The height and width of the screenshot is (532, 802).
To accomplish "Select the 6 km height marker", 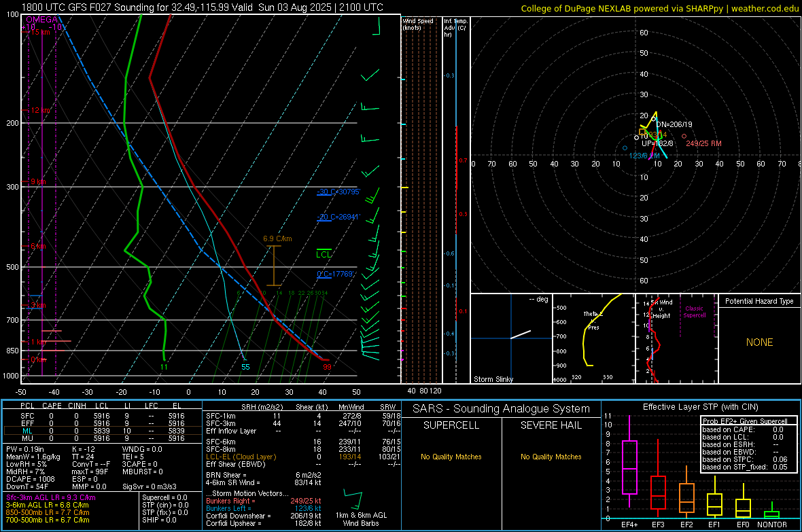I will [x=38, y=246].
